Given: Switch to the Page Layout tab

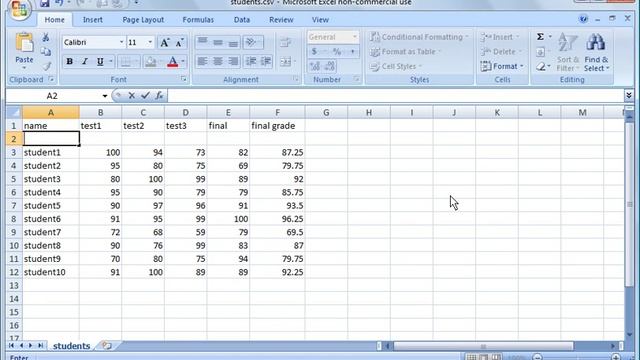Looking at the screenshot, I should click(x=143, y=20).
